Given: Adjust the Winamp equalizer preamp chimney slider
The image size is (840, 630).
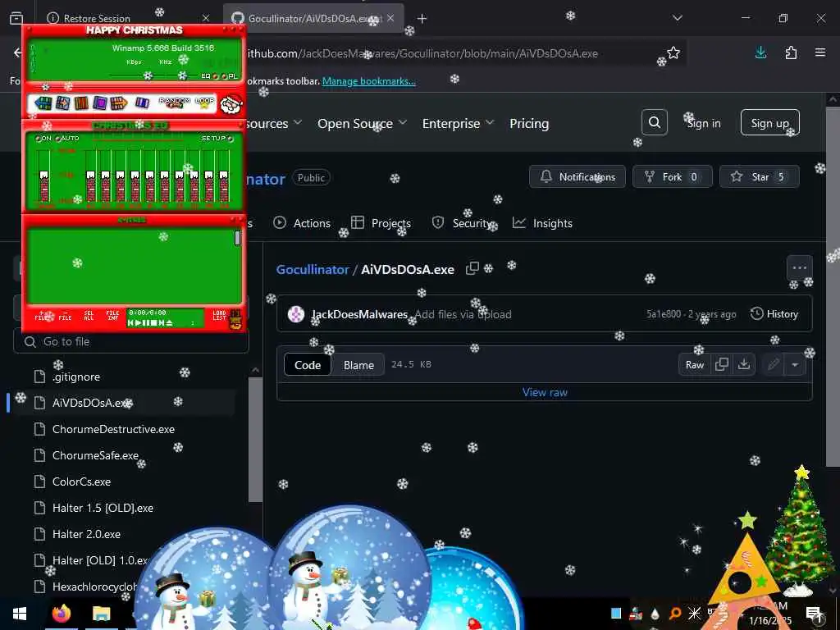Looking at the screenshot, I should 44,187.
